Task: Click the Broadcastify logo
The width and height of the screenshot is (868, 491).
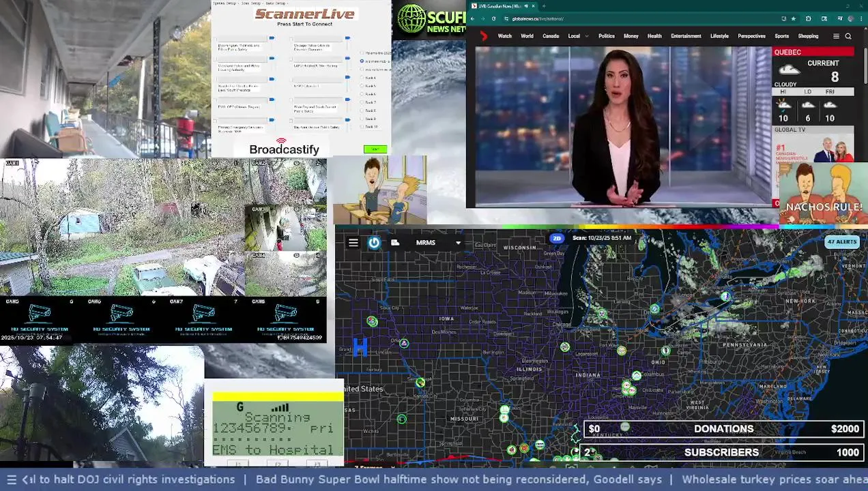Action: point(284,148)
